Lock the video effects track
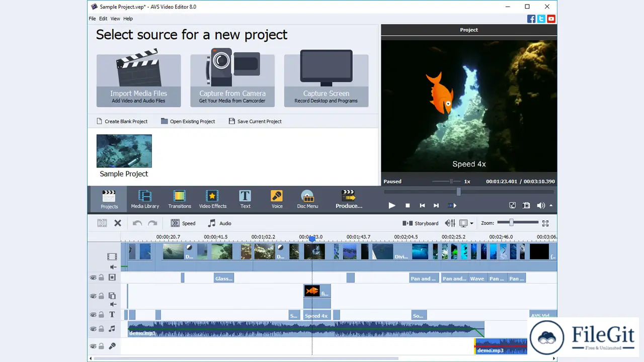Image resolution: width=644 pixels, height=362 pixels. click(x=101, y=278)
